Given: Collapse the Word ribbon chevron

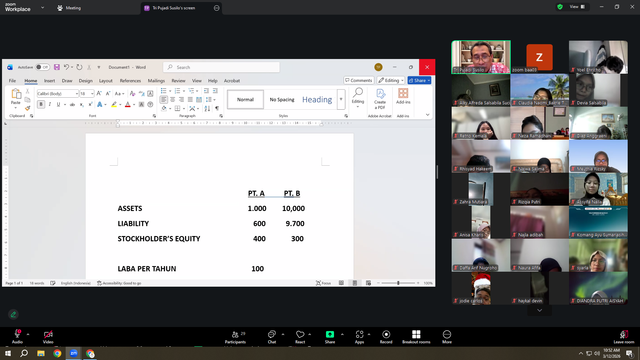Looking at the screenshot, I should [x=427, y=115].
